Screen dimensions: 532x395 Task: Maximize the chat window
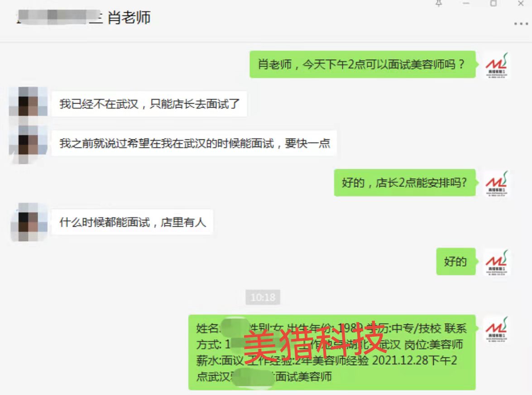(494, 3)
